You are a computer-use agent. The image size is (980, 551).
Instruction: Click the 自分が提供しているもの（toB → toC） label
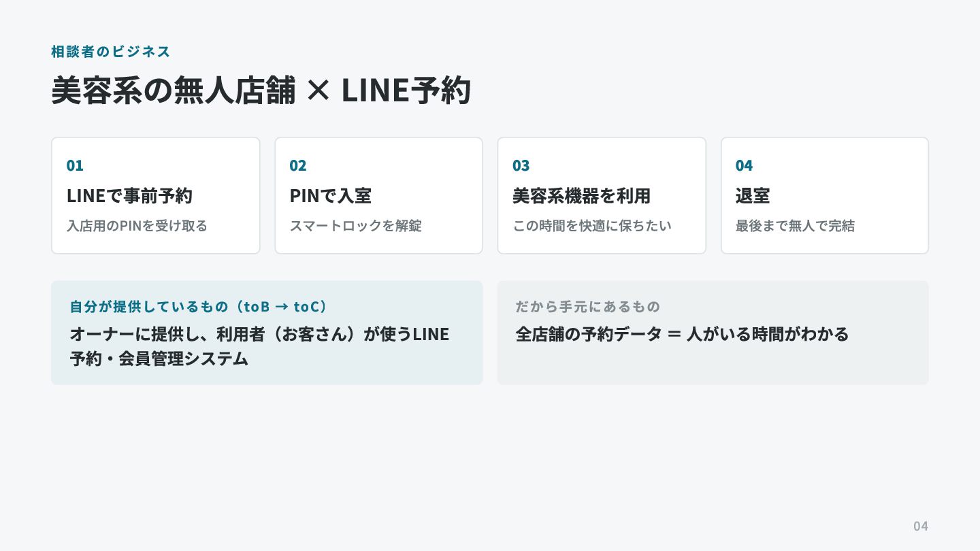(200, 307)
